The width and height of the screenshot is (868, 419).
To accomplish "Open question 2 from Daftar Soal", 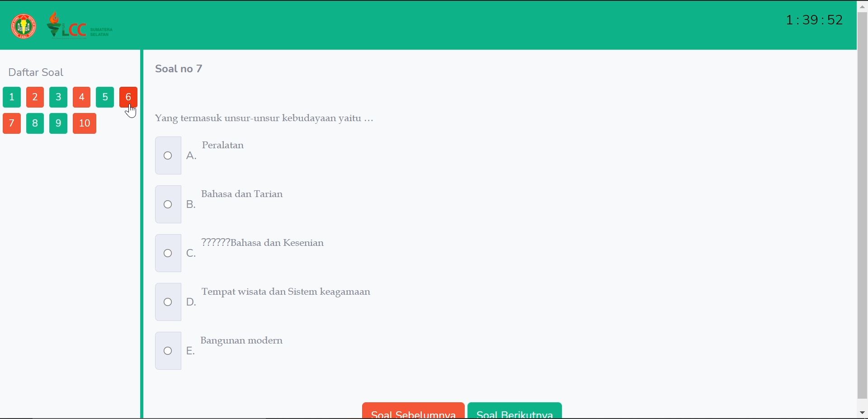I will [35, 97].
